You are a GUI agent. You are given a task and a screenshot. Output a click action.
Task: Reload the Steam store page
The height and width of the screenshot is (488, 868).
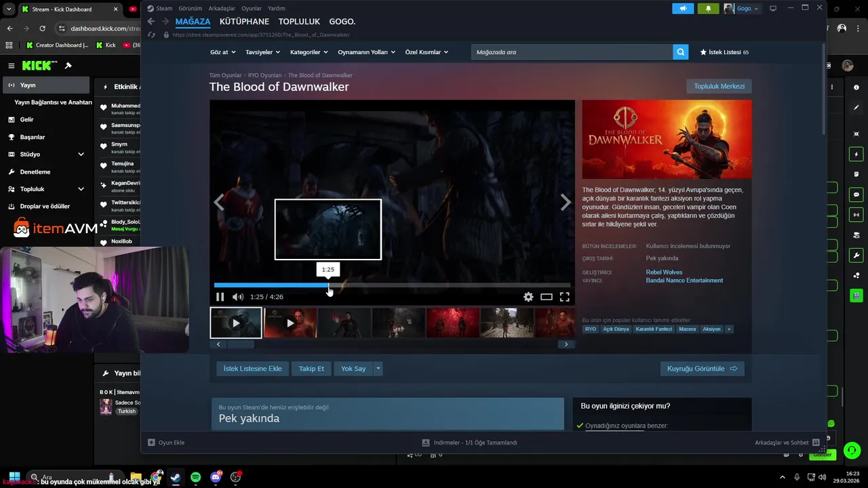[151, 35]
